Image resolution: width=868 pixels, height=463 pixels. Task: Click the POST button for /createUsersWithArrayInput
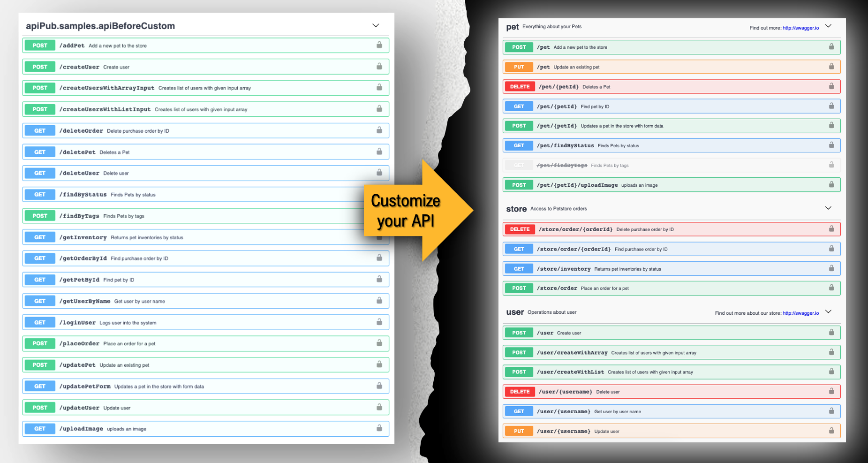(x=40, y=88)
